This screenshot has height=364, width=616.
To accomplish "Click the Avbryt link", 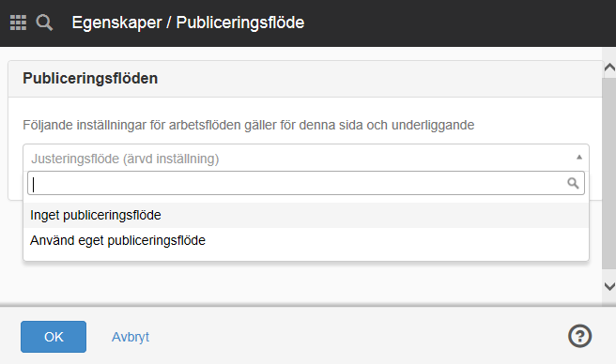I will tap(131, 337).
